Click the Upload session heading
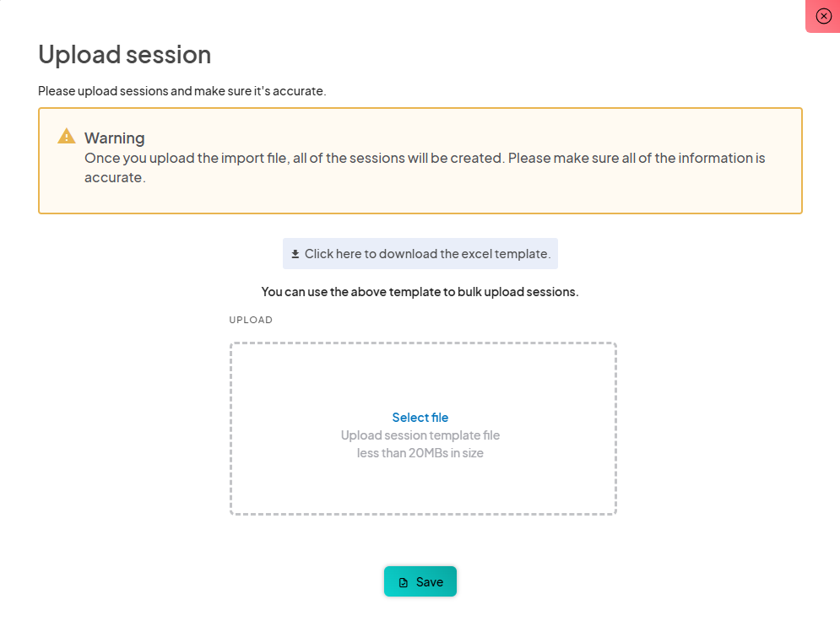The width and height of the screenshot is (840, 632). (125, 55)
